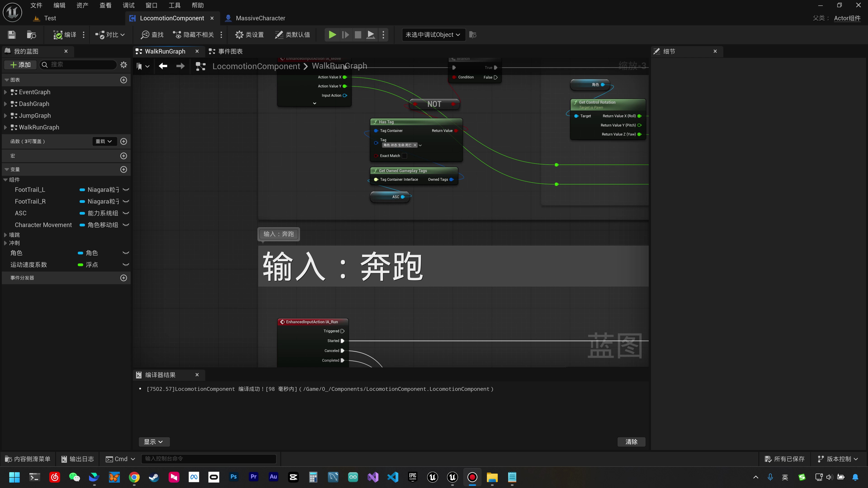Open graph bookmarks dropdown
Screen dimensions: 868x488
(143, 66)
